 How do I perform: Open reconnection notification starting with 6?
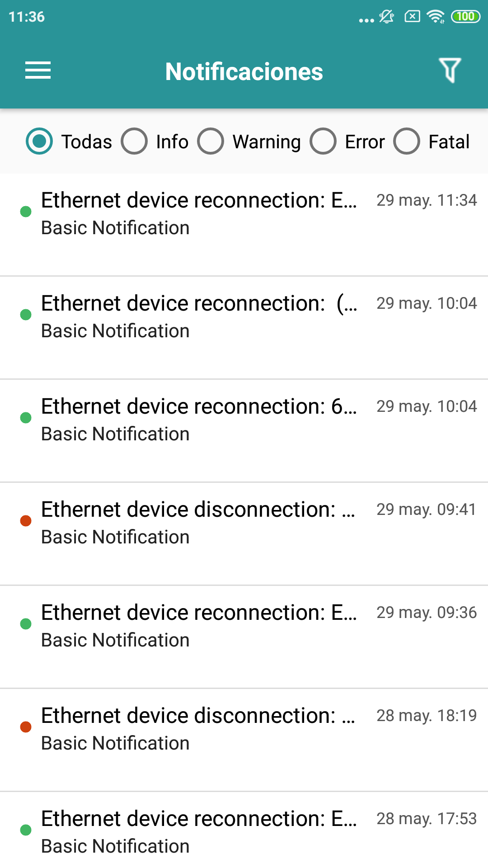coord(199,420)
